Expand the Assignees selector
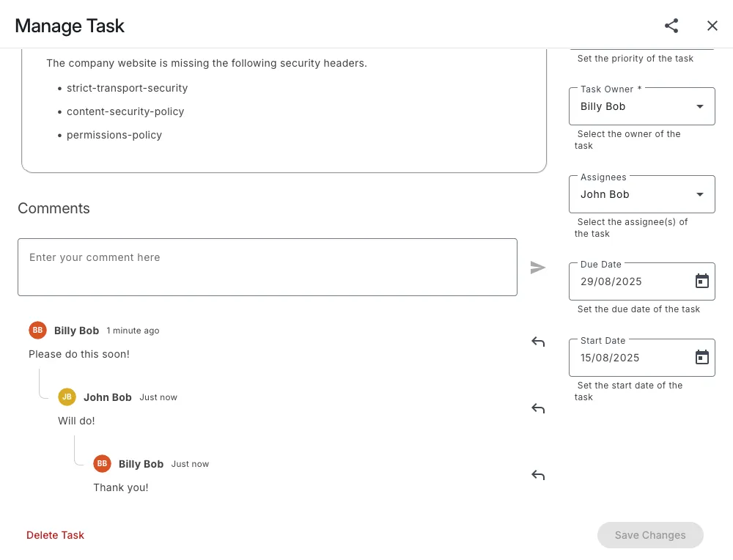 pyautogui.click(x=641, y=194)
